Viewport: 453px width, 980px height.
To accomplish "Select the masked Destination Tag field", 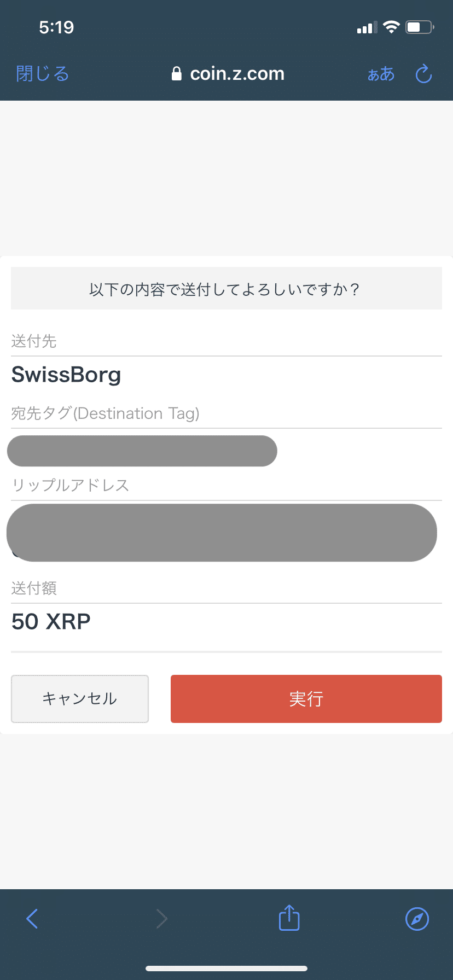I will click(x=142, y=451).
